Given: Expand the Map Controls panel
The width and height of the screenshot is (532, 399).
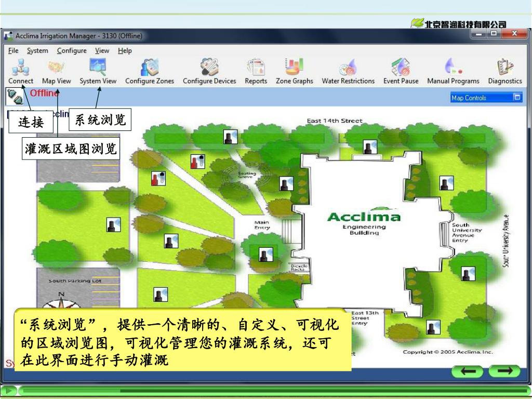Looking at the screenshot, I should [x=517, y=97].
